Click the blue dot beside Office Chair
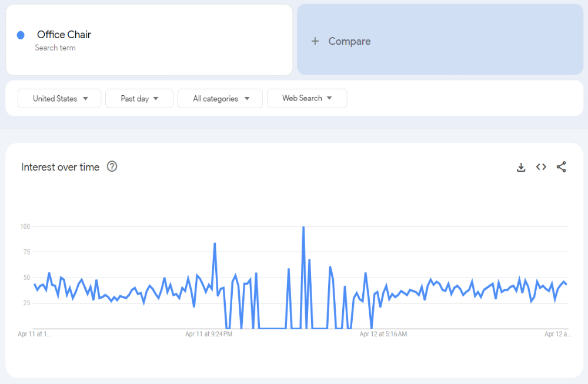This screenshot has height=384, width=588. [x=21, y=35]
